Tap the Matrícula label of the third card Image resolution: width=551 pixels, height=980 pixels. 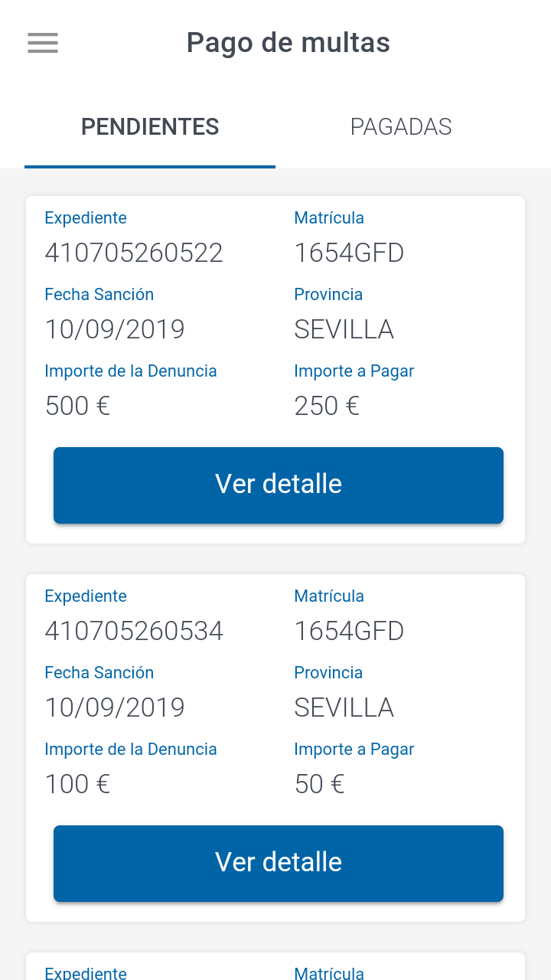click(x=329, y=973)
